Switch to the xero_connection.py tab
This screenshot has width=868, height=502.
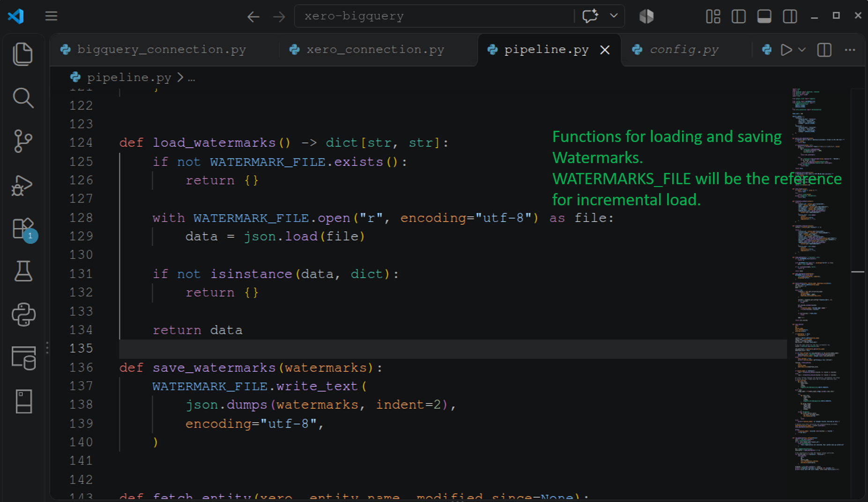[x=378, y=50]
